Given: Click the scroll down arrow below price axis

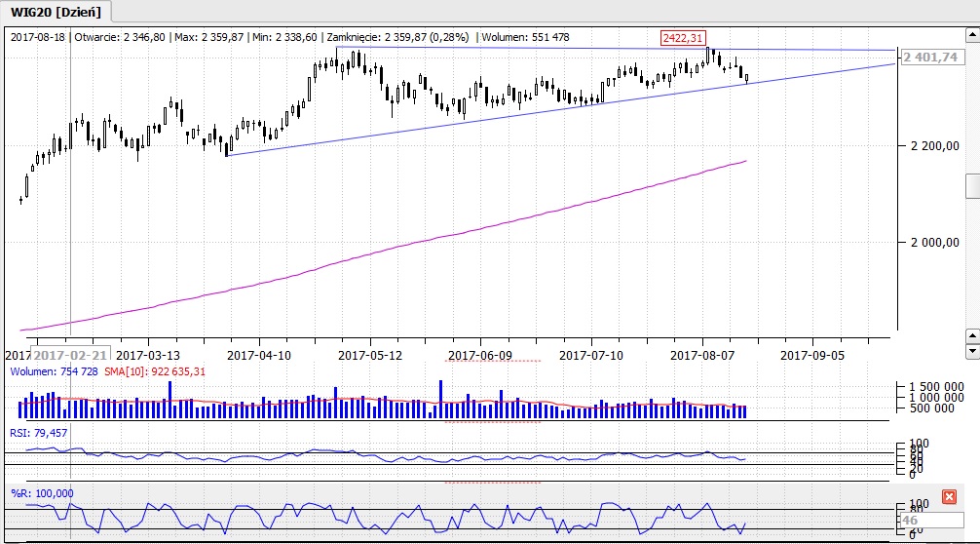Looking at the screenshot, I should coord(971,351).
